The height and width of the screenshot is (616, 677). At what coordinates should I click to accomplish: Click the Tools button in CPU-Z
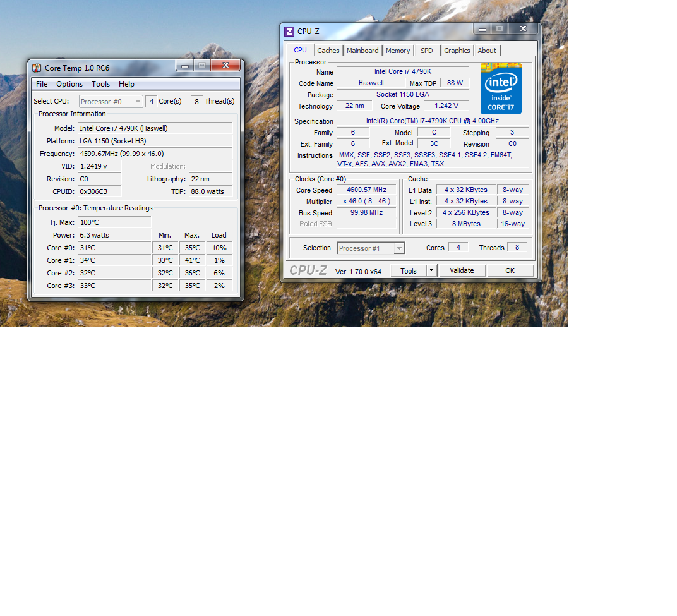[409, 271]
